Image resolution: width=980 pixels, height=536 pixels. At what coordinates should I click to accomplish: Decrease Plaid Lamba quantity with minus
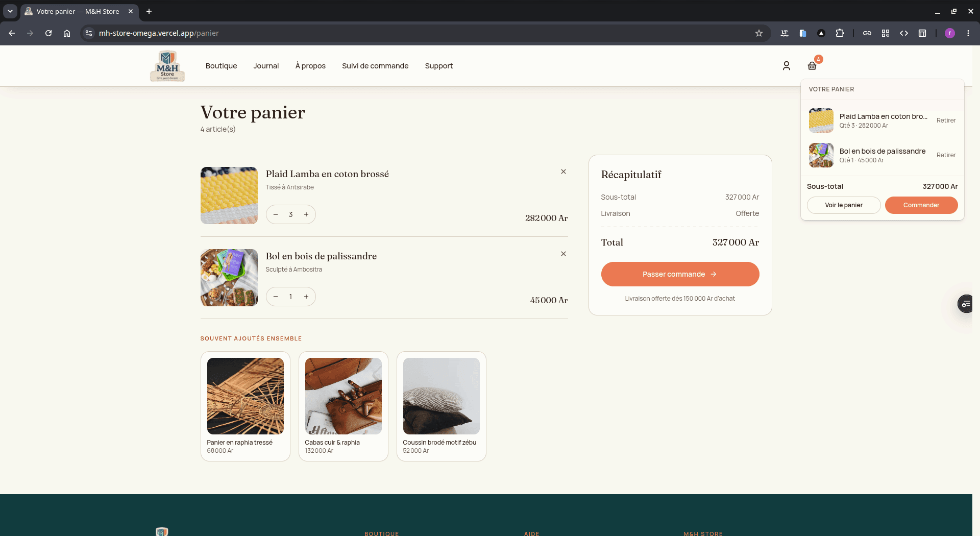276,214
